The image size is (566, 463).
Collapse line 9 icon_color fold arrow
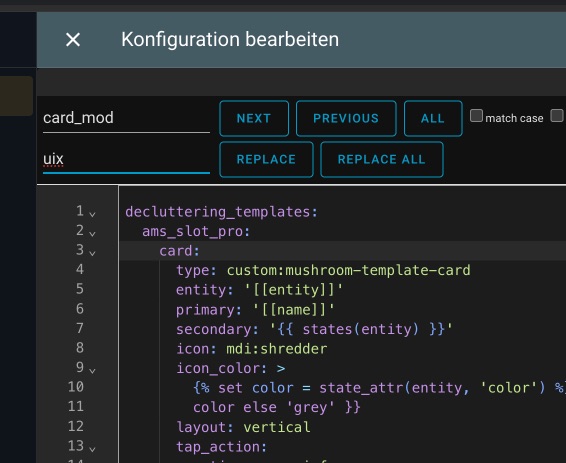point(92,370)
